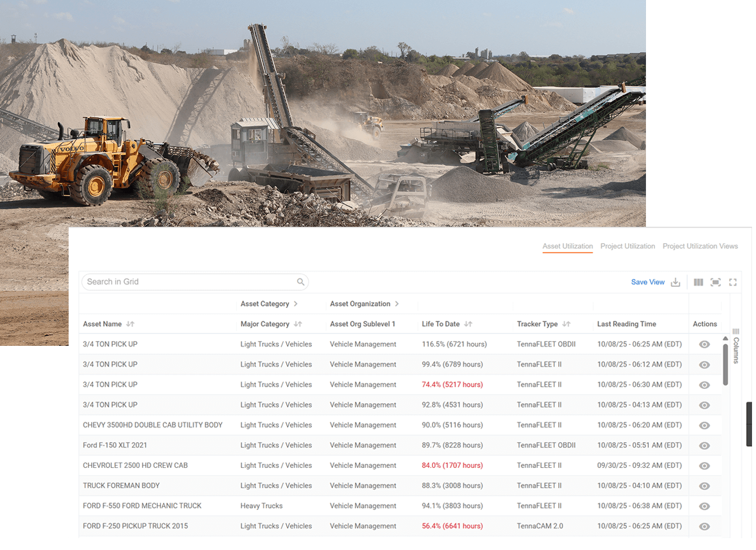Expand the Asset Organization column group chevron
756x550 pixels.
click(397, 303)
